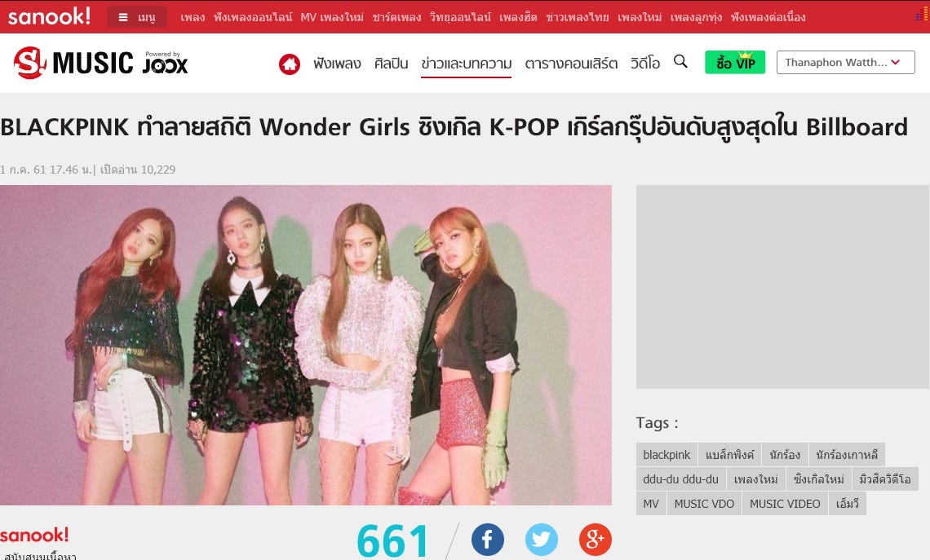
Task: Click the MUSIC VIDEO tag
Action: (x=785, y=503)
